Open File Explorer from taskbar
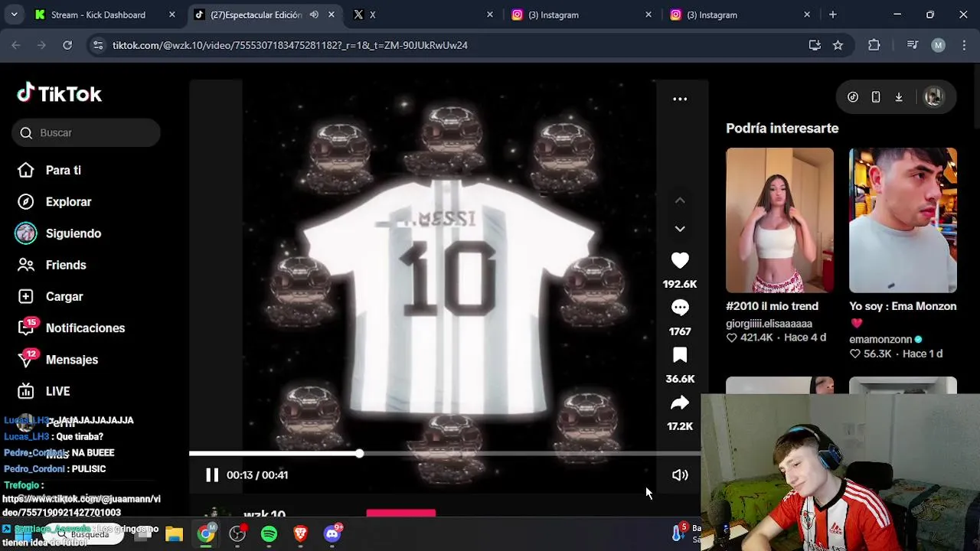This screenshot has width=980, height=551. click(174, 534)
